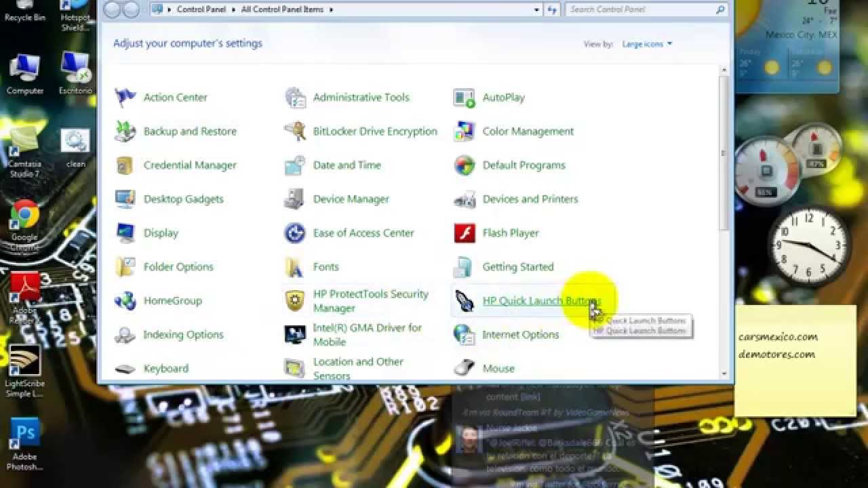Open the Internet Options globe icon

[465, 335]
